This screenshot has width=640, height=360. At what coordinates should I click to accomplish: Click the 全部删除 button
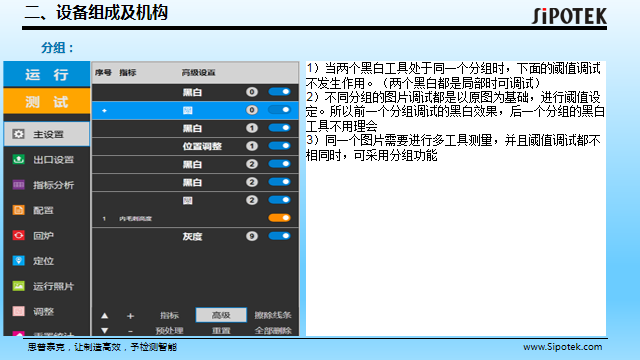tap(273, 331)
